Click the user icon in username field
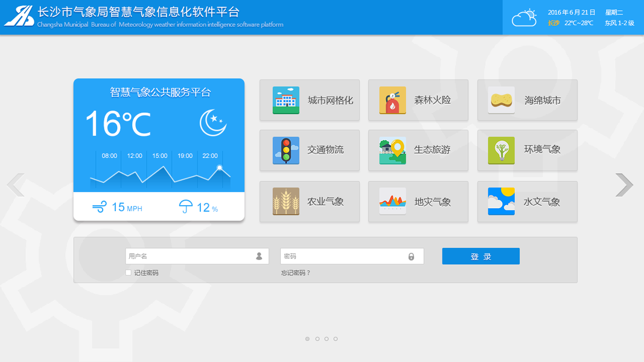644x362 pixels. coord(259,256)
